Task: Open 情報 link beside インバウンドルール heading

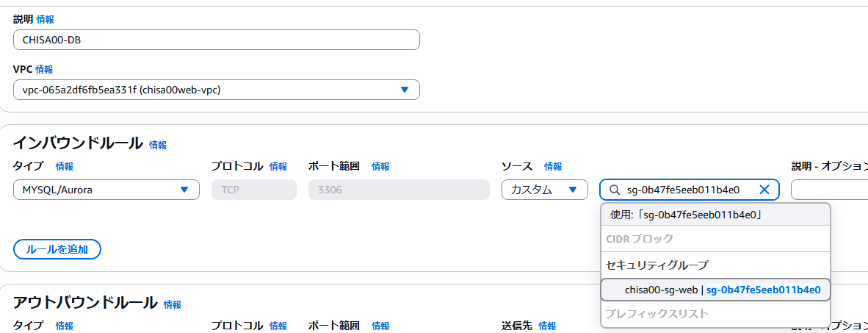Action: click(x=158, y=146)
